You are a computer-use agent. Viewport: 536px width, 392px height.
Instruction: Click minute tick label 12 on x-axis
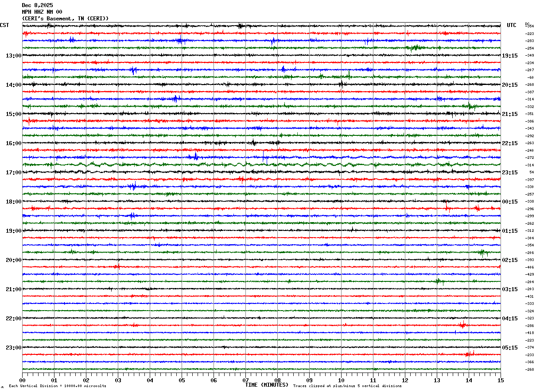pos(405,380)
